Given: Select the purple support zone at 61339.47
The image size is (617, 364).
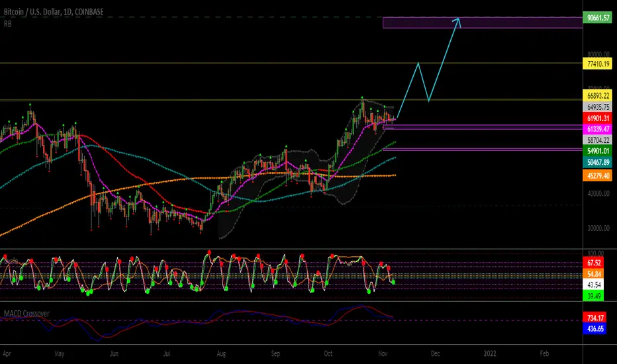Looking at the screenshot, I should 483,126.
